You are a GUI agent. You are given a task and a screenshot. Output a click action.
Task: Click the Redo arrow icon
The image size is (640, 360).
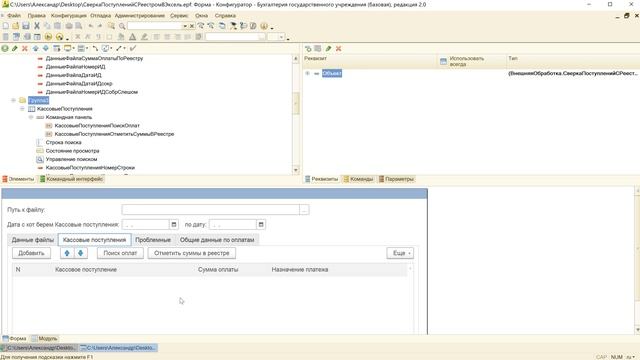tap(100, 26)
